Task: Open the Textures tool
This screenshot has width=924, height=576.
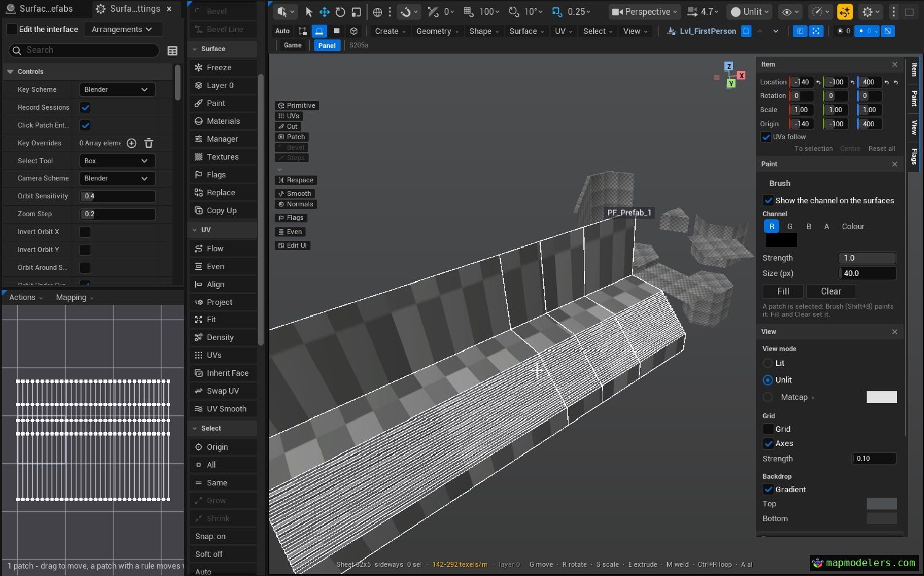Action: coord(223,157)
